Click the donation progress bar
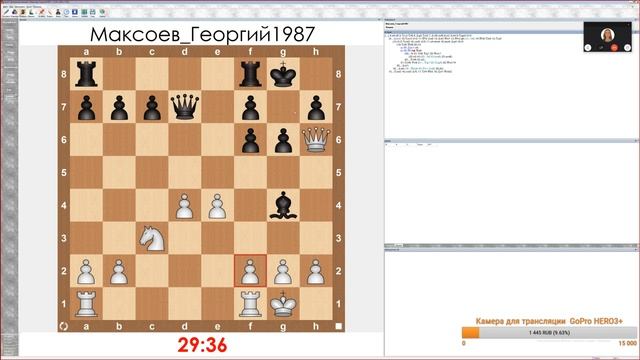640x360 pixels. [549, 332]
